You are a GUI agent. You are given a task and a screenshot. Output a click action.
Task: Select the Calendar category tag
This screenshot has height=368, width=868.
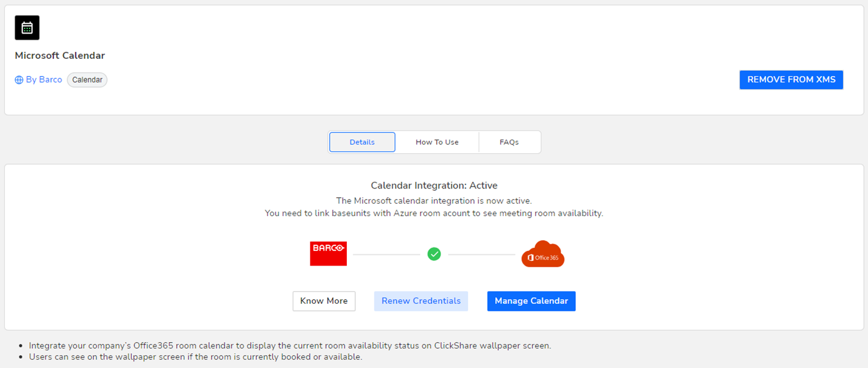pos(87,80)
